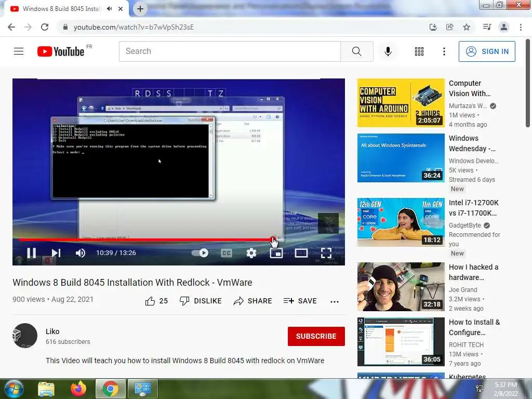Open the SHARE dialog
This screenshot has height=399, width=532.
tap(253, 301)
